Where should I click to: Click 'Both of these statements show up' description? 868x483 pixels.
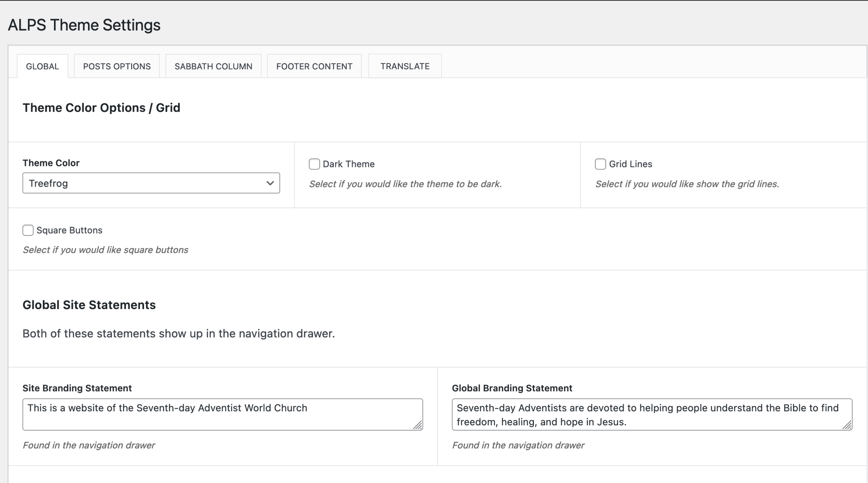[179, 334]
